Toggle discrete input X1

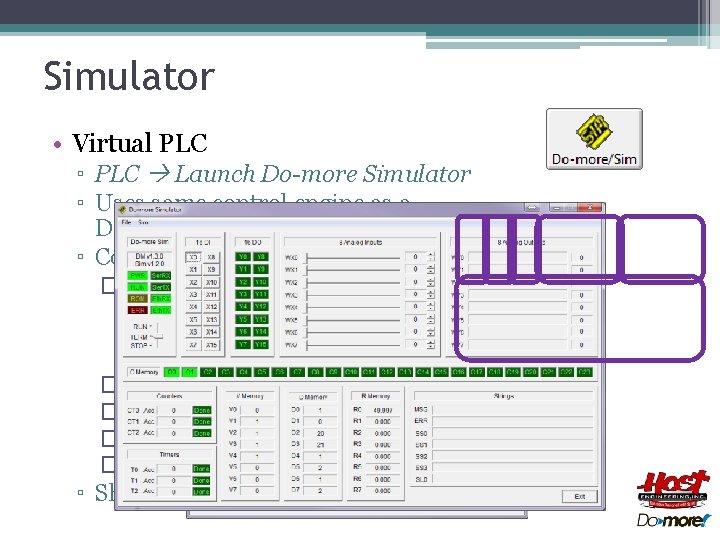(193, 270)
